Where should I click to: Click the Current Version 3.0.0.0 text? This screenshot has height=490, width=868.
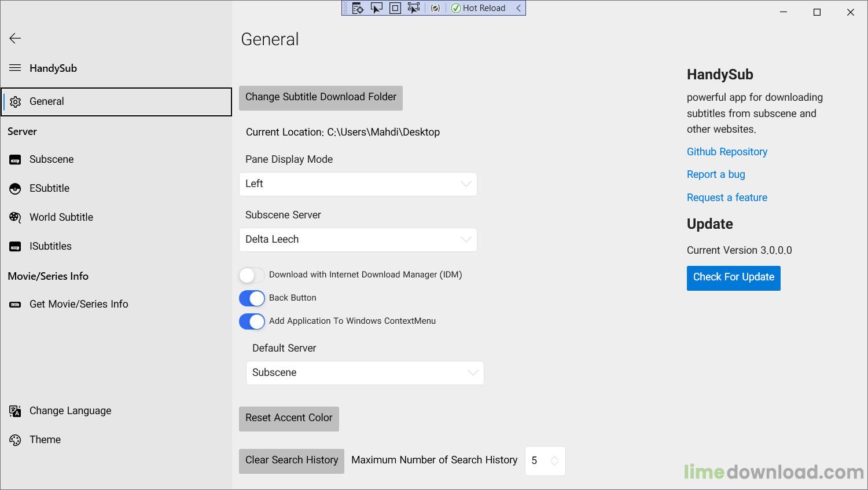(740, 250)
